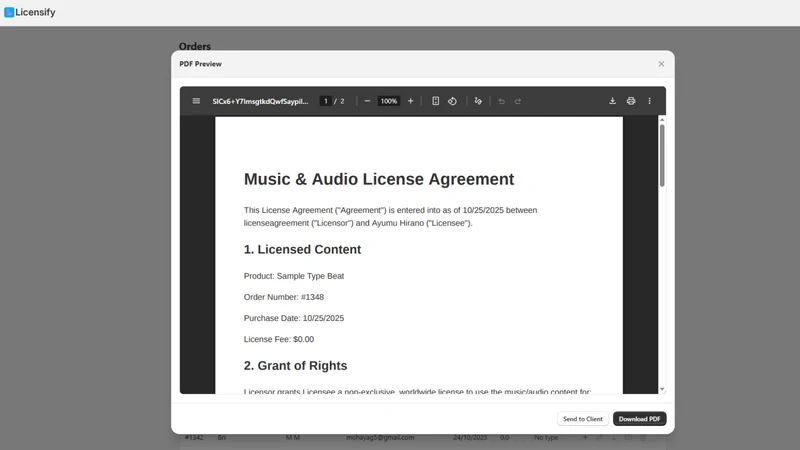Screen dimensions: 800x450
Task: Click the Licensify logo icon
Action: [x=9, y=12]
